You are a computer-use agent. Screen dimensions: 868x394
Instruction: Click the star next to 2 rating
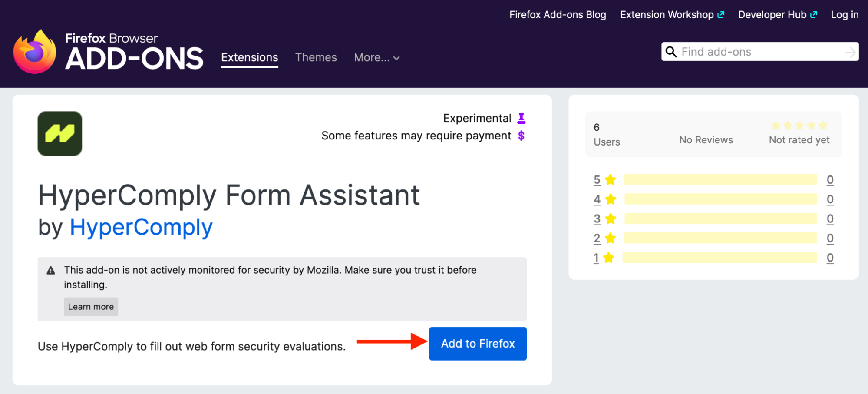(x=611, y=238)
